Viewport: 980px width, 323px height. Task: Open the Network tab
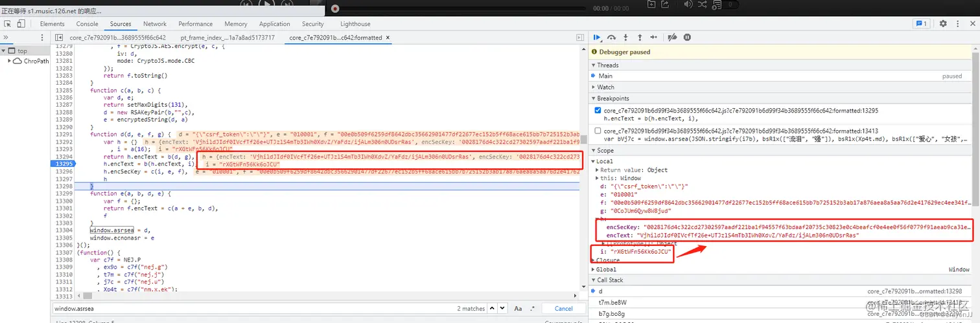[x=155, y=24]
